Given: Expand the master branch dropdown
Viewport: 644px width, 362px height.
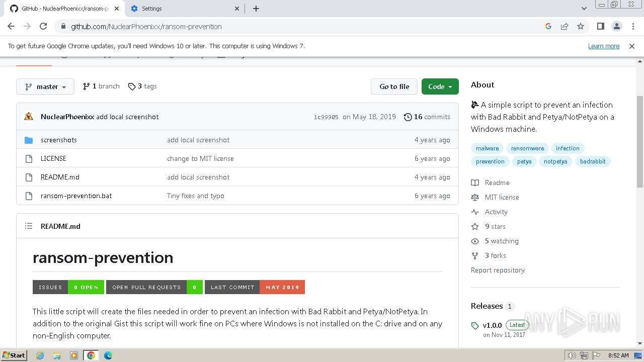Looking at the screenshot, I should 45,86.
